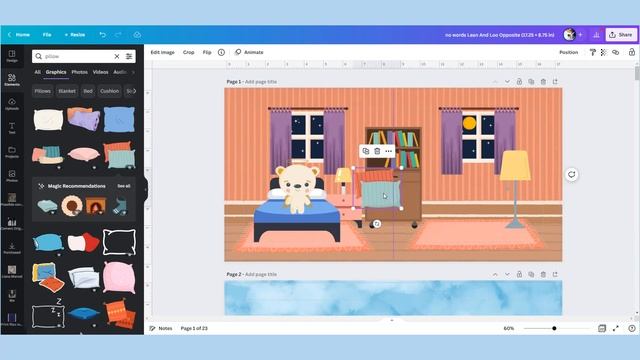Image resolution: width=640 pixels, height=360 pixels.
Task: Click the cloud save status icon
Action: pos(137,35)
